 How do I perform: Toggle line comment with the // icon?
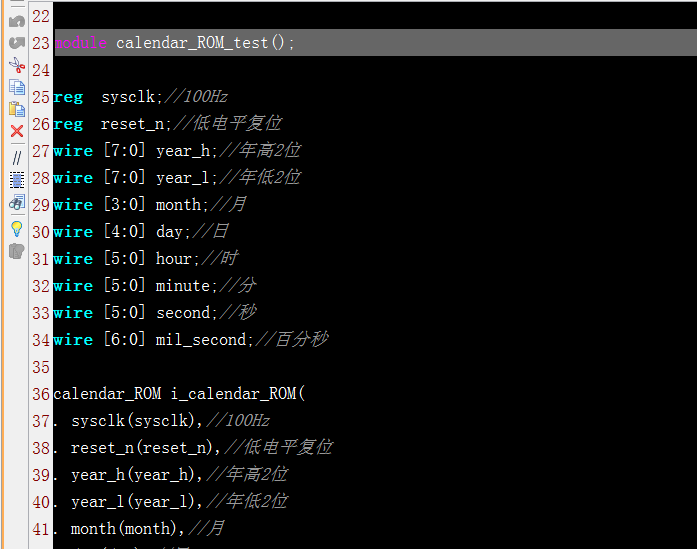[16, 157]
